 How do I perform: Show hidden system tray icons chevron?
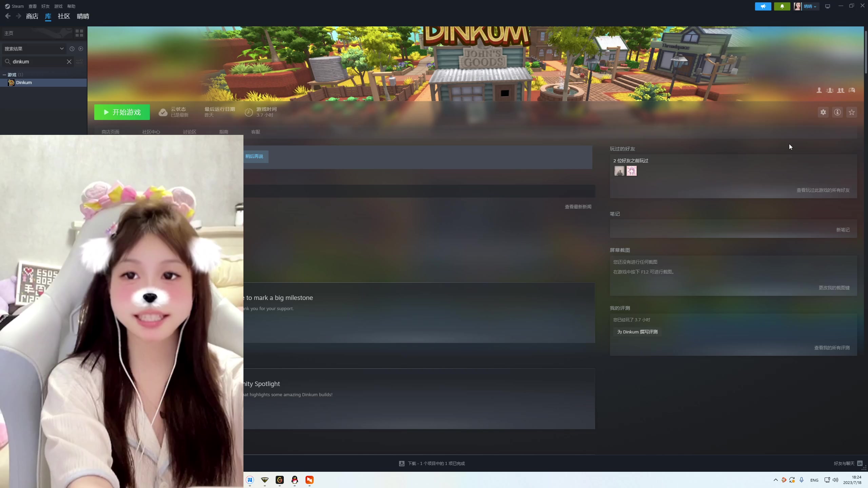[x=775, y=480]
